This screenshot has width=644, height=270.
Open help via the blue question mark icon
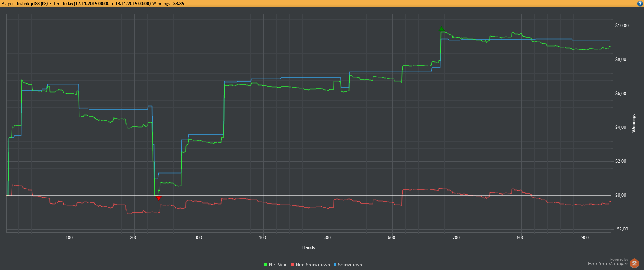(x=639, y=3)
